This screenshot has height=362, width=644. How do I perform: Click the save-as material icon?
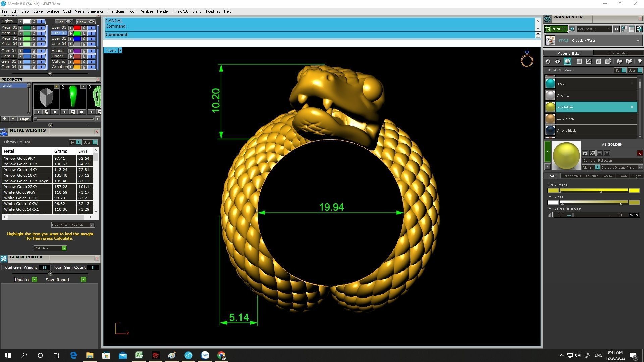592,153
